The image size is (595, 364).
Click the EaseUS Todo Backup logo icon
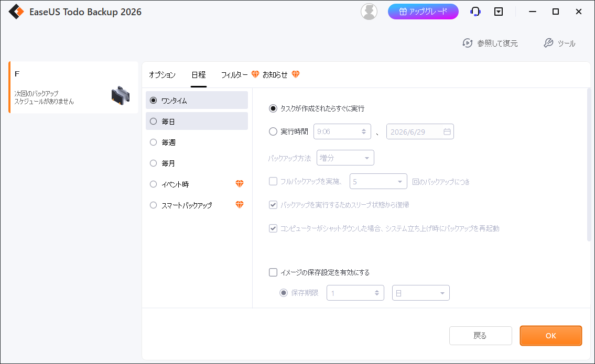16,12
